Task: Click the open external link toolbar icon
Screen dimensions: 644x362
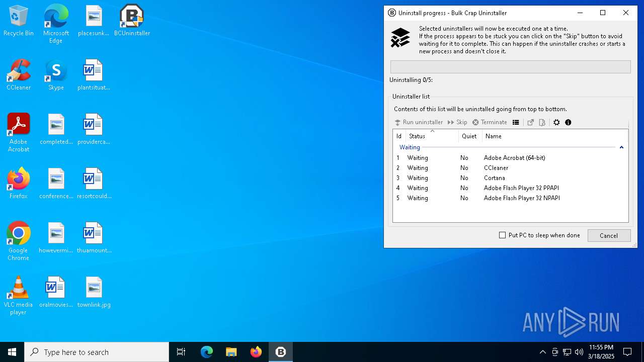Action: pos(530,122)
